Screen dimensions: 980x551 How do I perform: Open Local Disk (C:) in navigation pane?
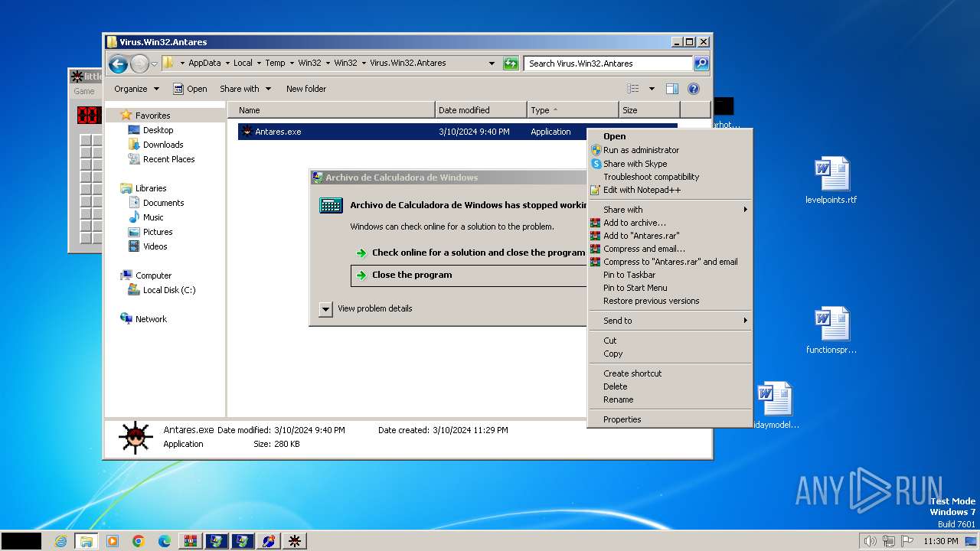[x=168, y=290]
